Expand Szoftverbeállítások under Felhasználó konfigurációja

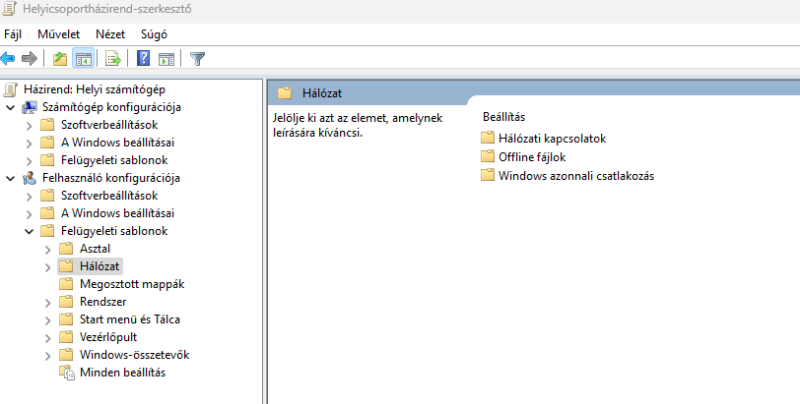coord(29,196)
